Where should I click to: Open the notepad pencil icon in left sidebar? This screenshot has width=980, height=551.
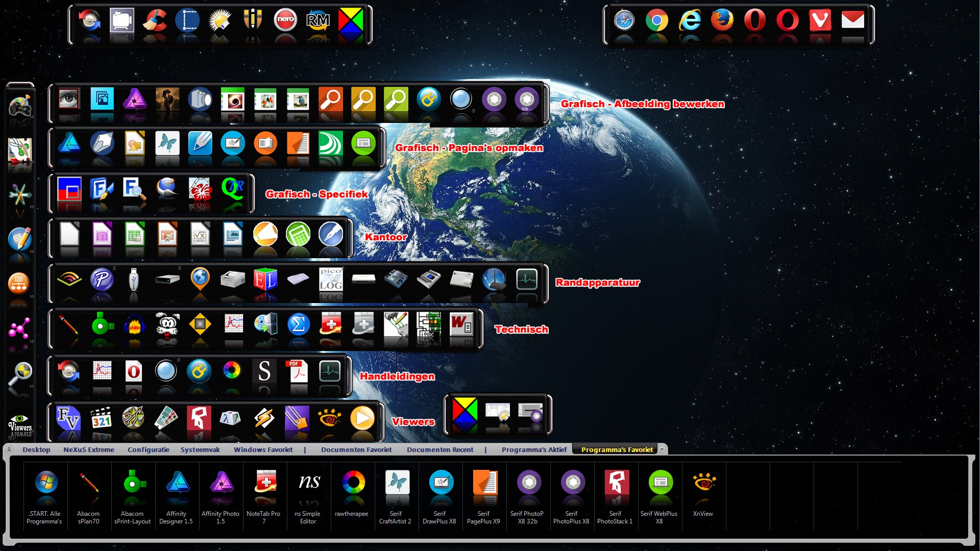[x=20, y=239]
